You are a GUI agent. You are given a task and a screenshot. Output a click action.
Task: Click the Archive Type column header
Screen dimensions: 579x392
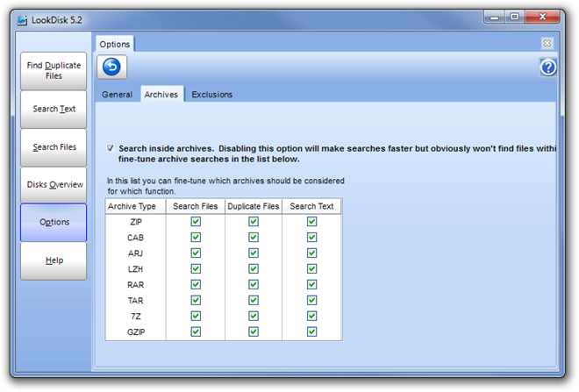pyautogui.click(x=135, y=206)
